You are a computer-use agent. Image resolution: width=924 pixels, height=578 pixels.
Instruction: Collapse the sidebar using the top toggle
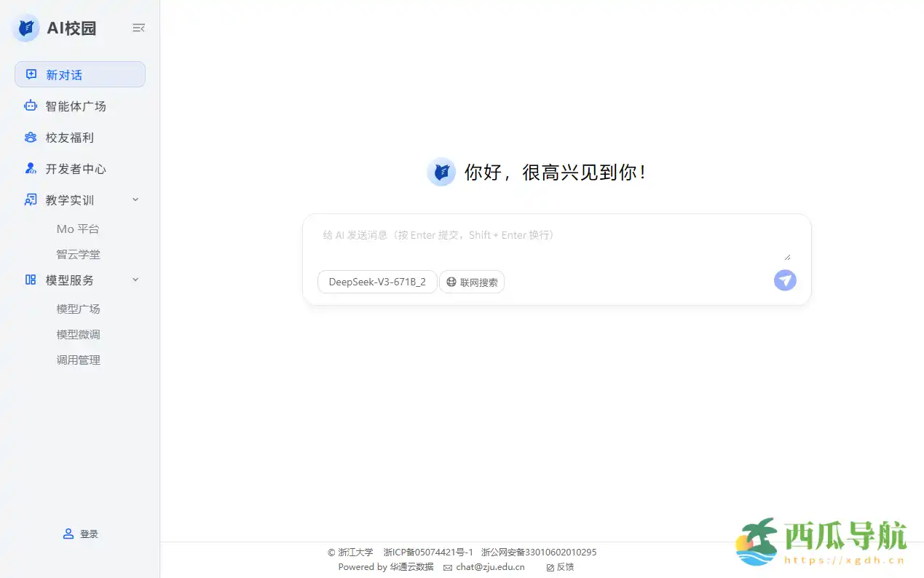click(x=138, y=28)
